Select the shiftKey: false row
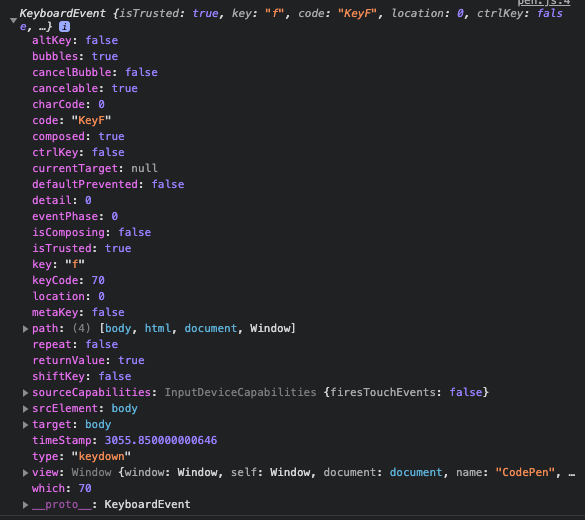Image resolution: width=585 pixels, height=520 pixels. (82, 376)
